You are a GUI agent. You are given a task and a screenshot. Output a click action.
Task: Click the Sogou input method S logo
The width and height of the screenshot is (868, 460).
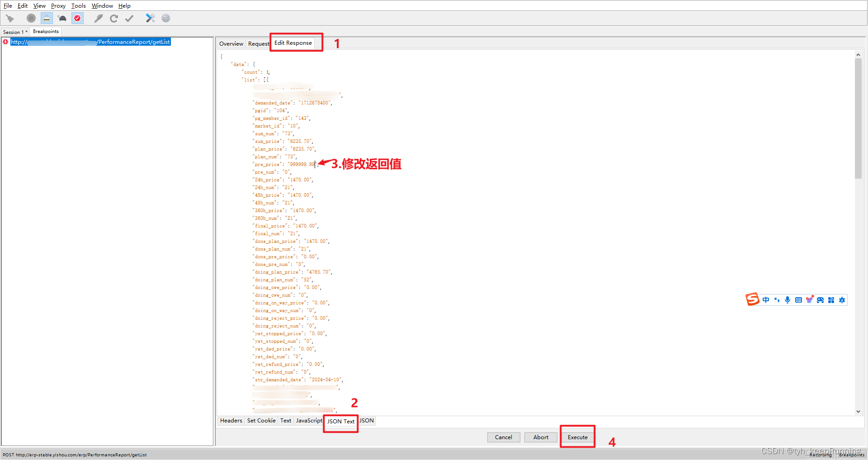752,299
